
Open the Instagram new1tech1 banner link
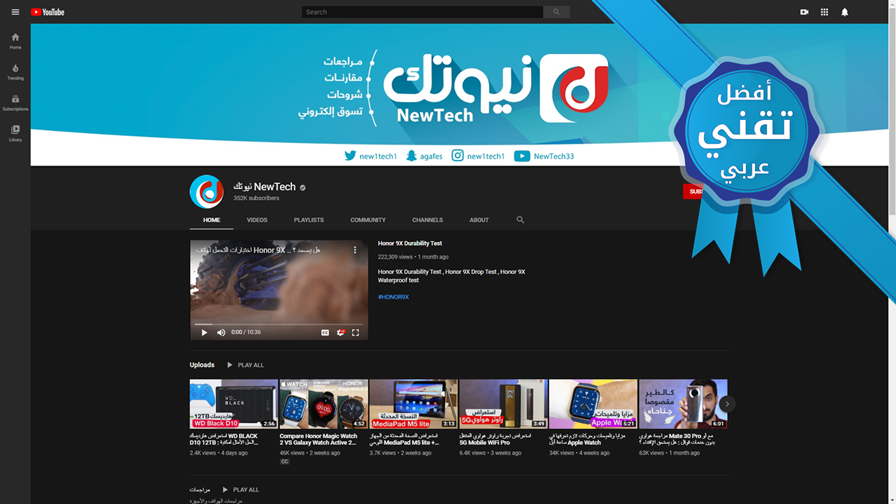tap(478, 156)
